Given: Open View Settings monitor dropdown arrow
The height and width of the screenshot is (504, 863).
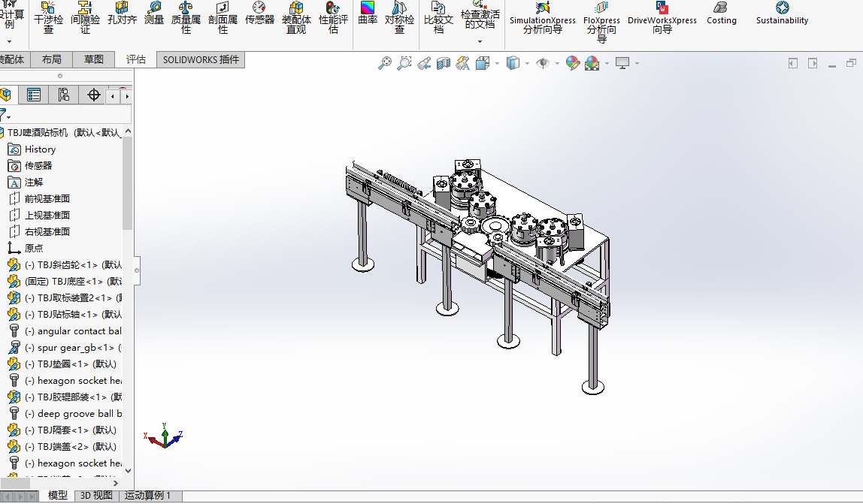Looking at the screenshot, I should (637, 63).
